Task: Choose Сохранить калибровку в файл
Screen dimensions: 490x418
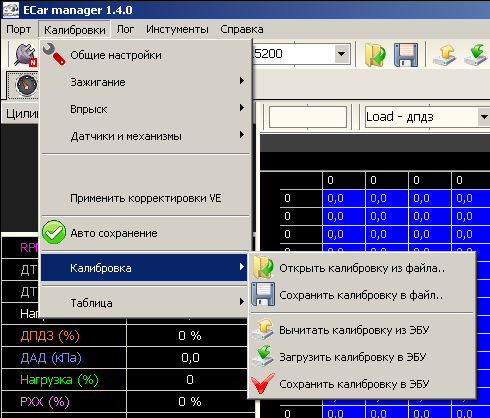Action: (362, 295)
